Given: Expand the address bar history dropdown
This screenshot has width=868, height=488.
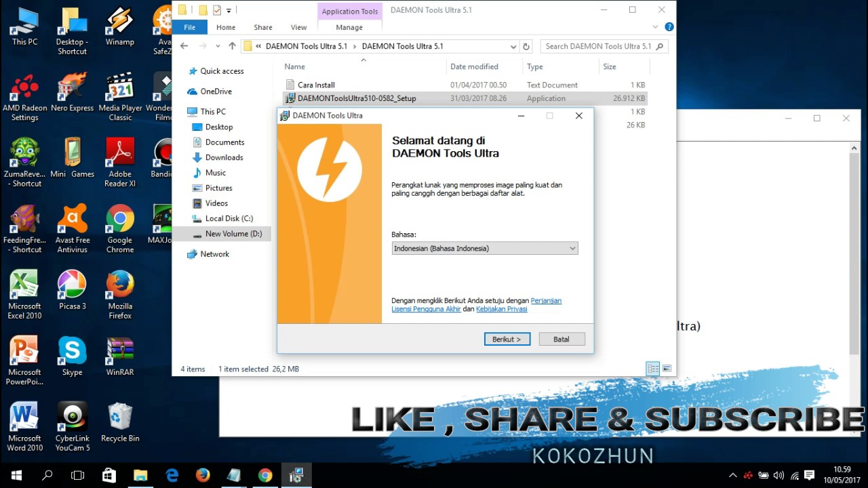Looking at the screenshot, I should 513,46.
